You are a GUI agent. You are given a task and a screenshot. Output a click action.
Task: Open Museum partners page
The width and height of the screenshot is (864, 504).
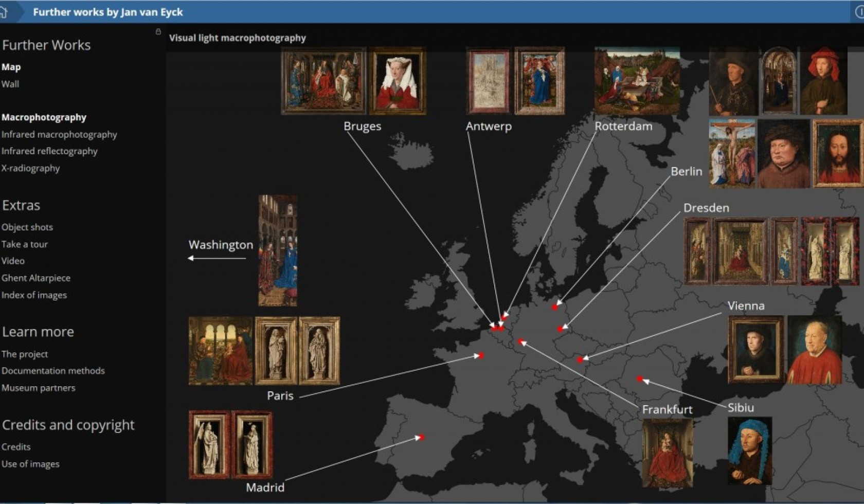click(39, 388)
